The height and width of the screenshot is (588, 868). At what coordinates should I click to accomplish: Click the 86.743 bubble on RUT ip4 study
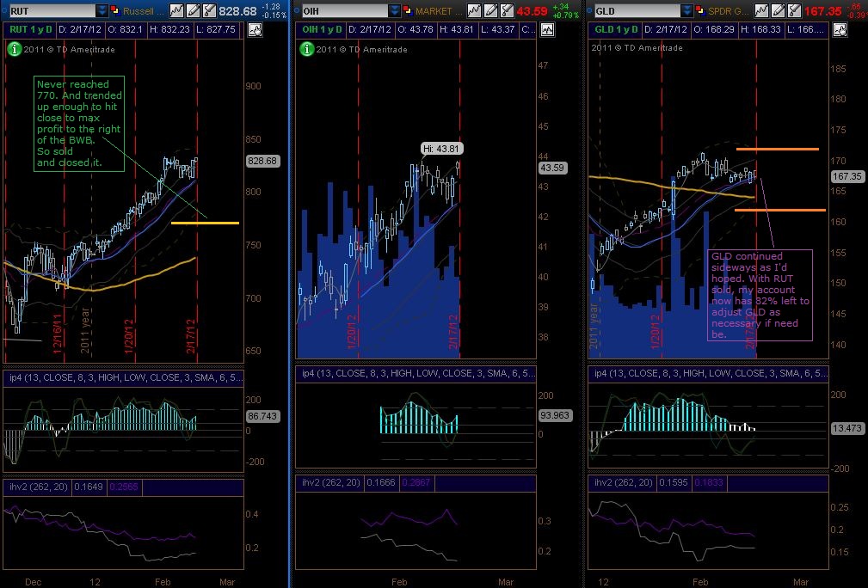[262, 416]
